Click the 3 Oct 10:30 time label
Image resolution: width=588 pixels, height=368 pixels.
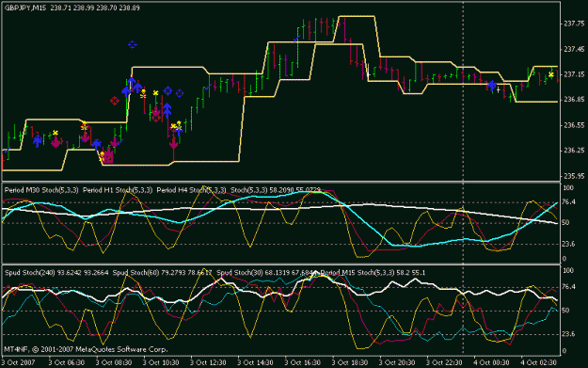161,362
